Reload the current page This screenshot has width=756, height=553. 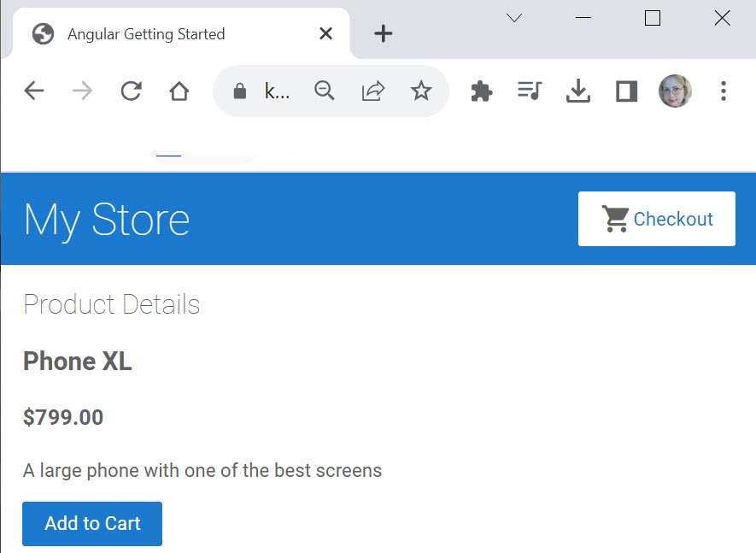pos(131,91)
